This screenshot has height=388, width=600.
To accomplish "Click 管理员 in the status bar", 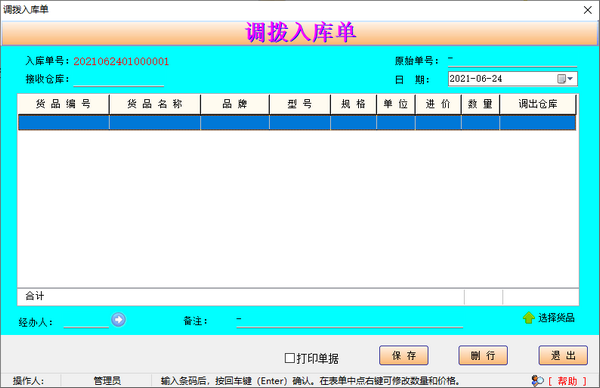I will [x=107, y=381].
